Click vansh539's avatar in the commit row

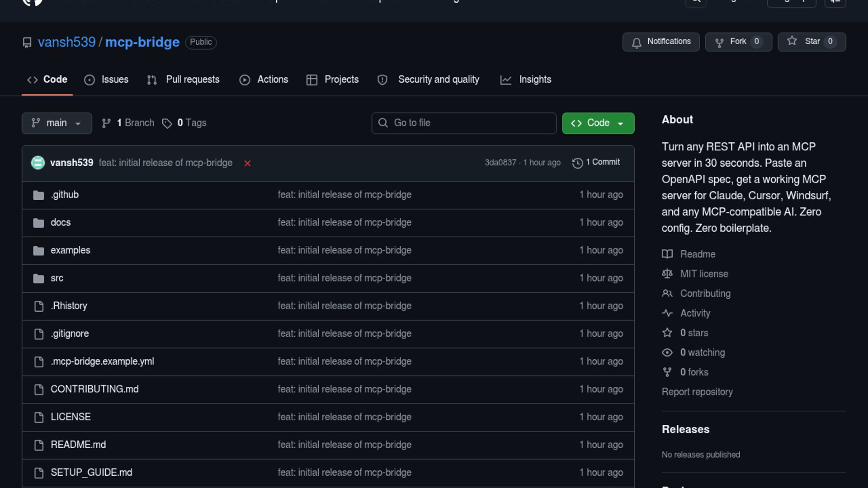38,163
